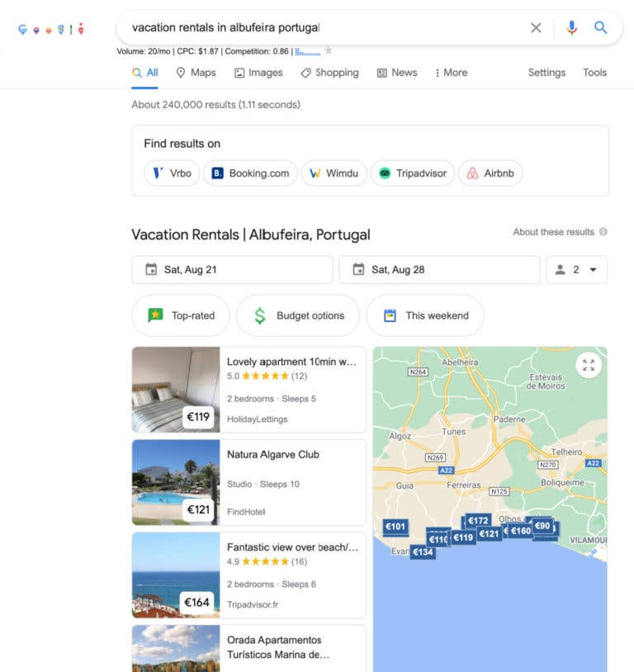Click the €172 map price marker
634x672 pixels.
[478, 520]
